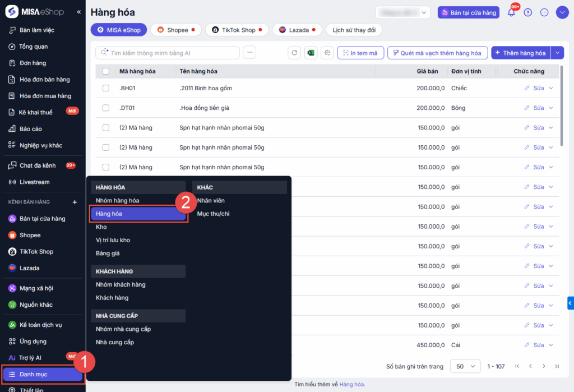Click the plus icon beside Kênh bán hàng
The height and width of the screenshot is (392, 574).
click(75, 202)
